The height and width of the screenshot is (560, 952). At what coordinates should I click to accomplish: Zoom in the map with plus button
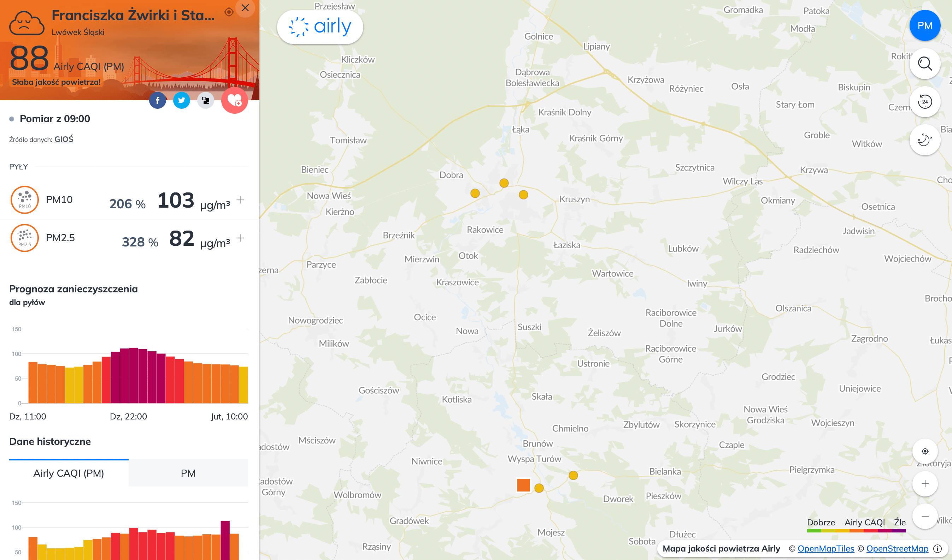click(925, 484)
